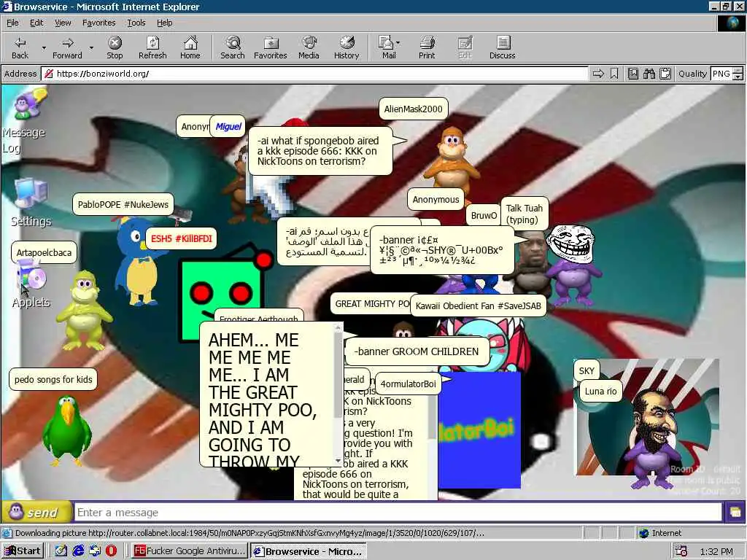747x560 pixels.
Task: Click the Internet Explorer globe throbber logo
Action: pyautogui.click(x=731, y=23)
